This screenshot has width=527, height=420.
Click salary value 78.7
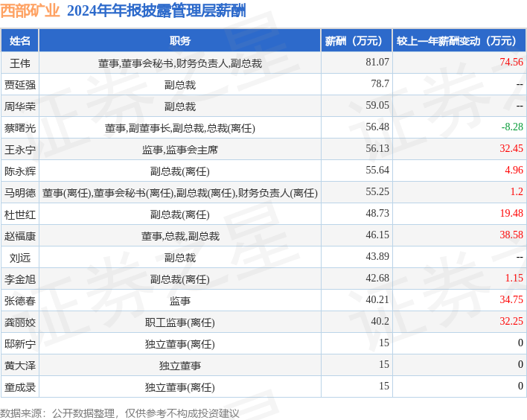pos(380,83)
